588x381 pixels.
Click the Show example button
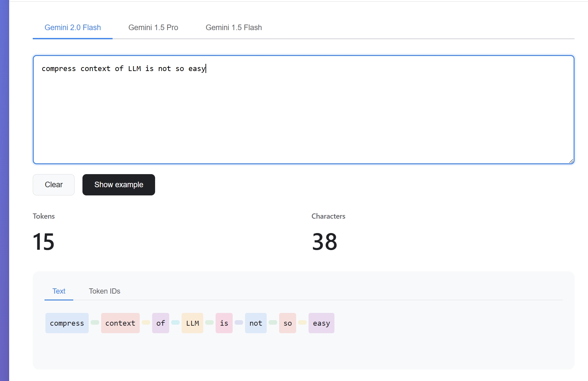click(x=118, y=185)
